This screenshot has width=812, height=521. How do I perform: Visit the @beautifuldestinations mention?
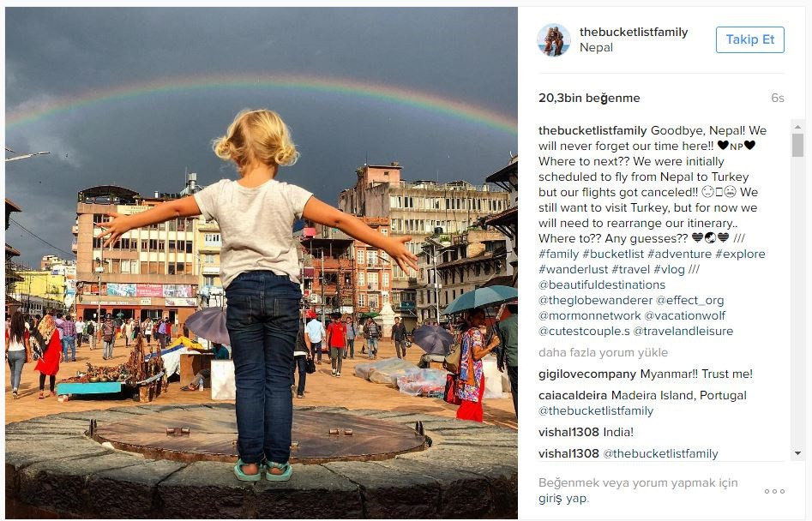(x=602, y=285)
